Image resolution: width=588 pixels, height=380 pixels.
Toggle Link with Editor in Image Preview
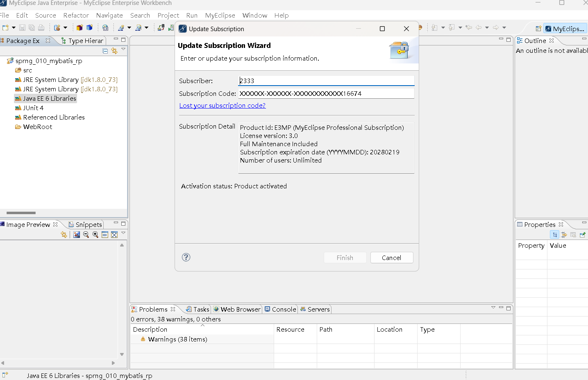(64, 235)
